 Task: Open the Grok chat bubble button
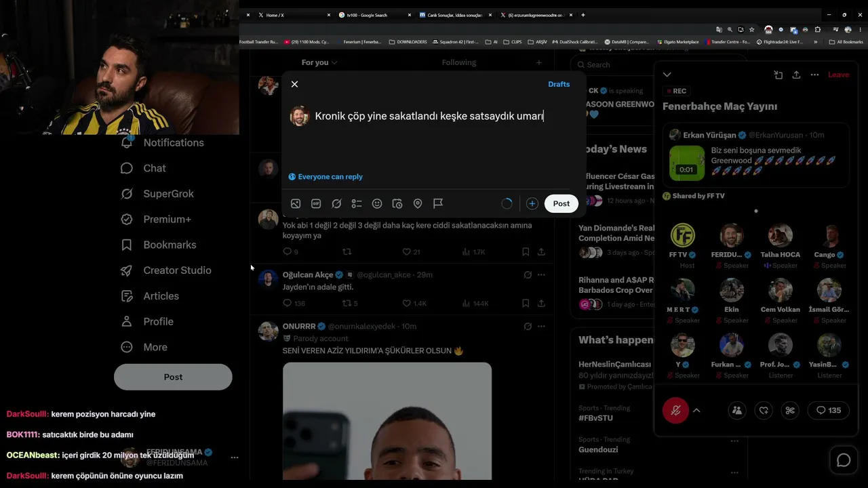pyautogui.click(x=844, y=461)
